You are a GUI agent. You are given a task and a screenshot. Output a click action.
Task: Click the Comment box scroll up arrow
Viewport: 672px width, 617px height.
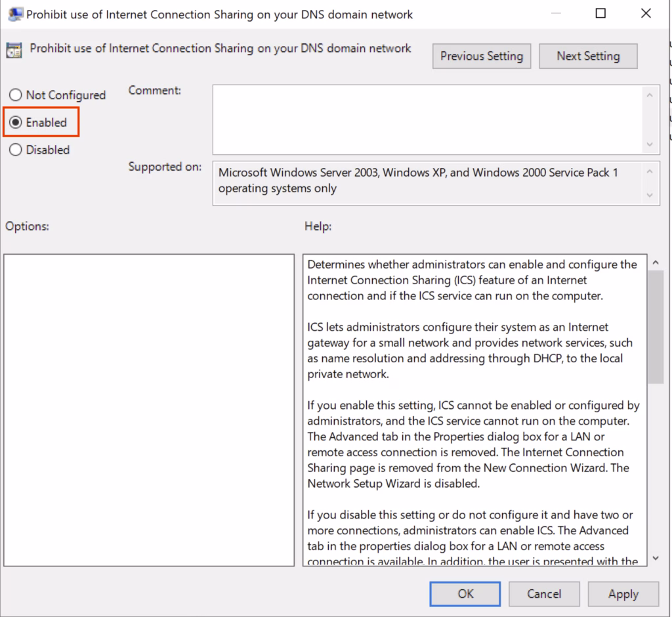pyautogui.click(x=650, y=96)
